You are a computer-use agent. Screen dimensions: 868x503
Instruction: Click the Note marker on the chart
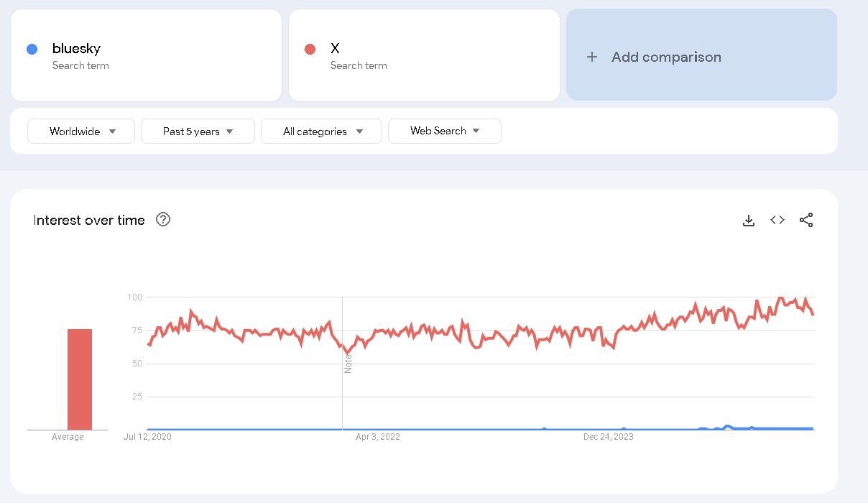click(x=348, y=363)
